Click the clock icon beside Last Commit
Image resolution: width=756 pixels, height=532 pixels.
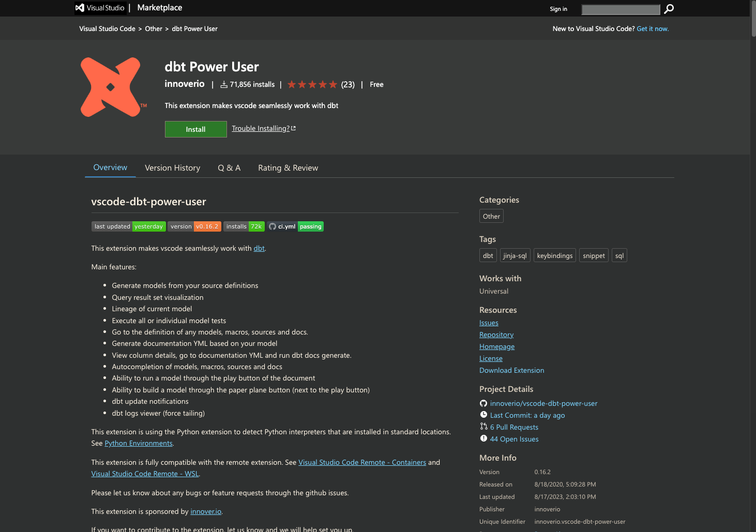(x=483, y=415)
